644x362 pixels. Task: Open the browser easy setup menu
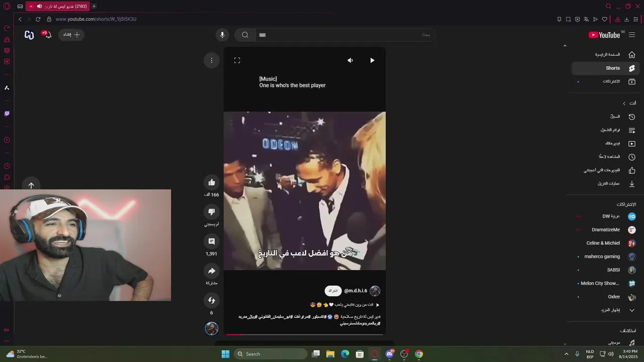[x=636, y=19]
